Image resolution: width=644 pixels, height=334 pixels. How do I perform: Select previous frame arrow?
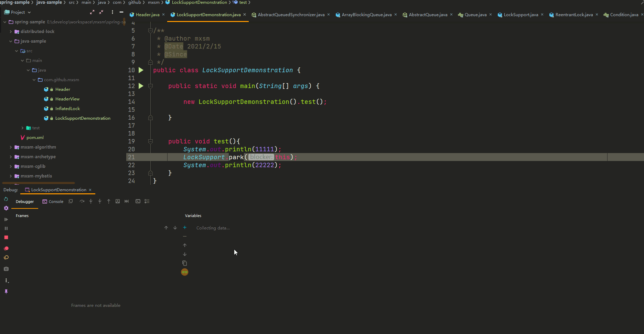166,228
